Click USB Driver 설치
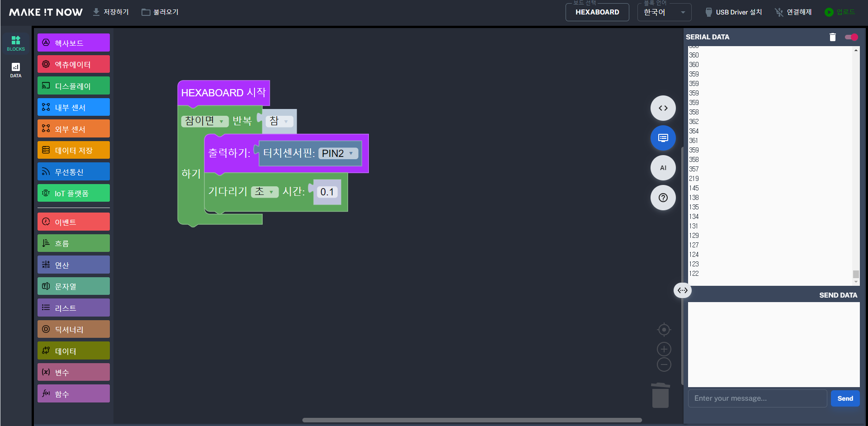 (734, 12)
